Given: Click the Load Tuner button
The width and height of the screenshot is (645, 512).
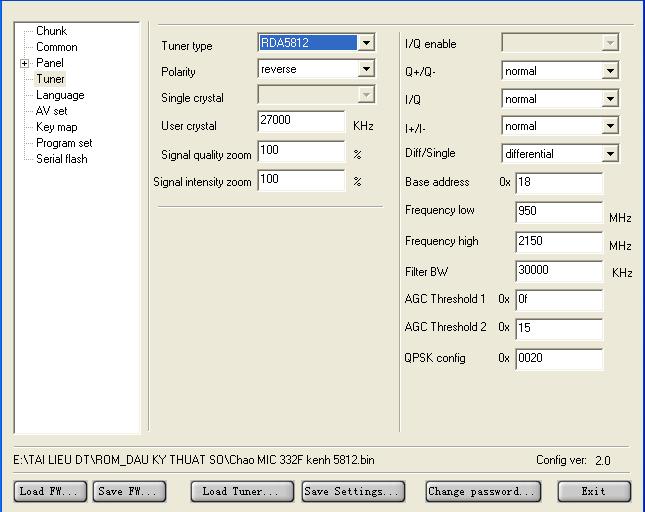Looking at the screenshot, I should tap(242, 491).
